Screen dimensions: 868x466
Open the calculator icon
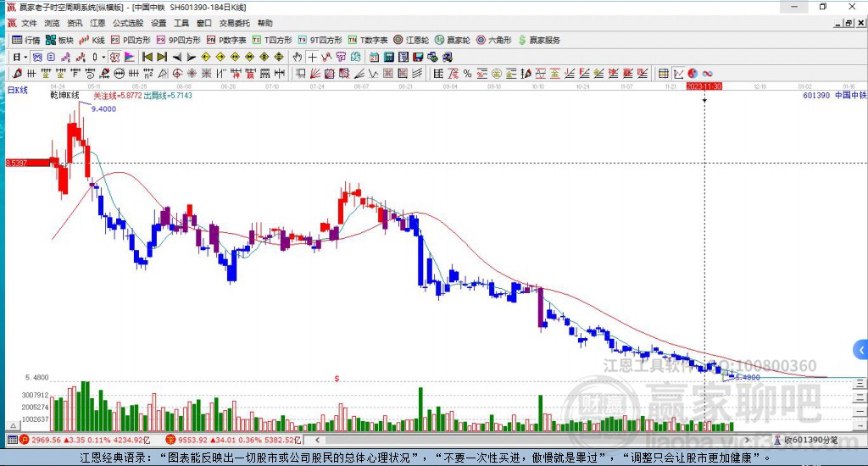click(388, 57)
